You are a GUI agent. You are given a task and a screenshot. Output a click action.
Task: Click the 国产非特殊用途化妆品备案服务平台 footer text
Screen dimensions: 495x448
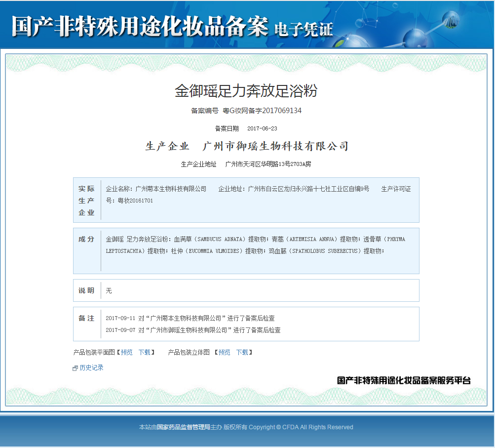point(403,381)
